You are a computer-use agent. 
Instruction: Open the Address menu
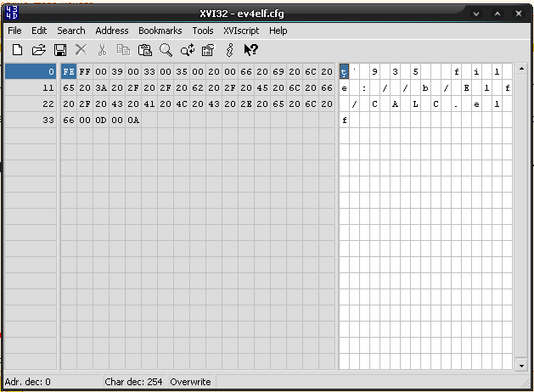pyautogui.click(x=112, y=31)
